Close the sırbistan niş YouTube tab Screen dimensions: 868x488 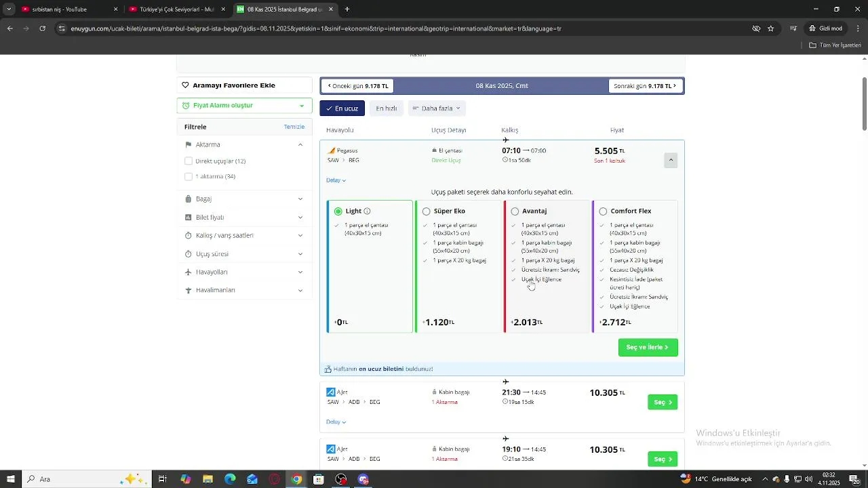click(116, 9)
